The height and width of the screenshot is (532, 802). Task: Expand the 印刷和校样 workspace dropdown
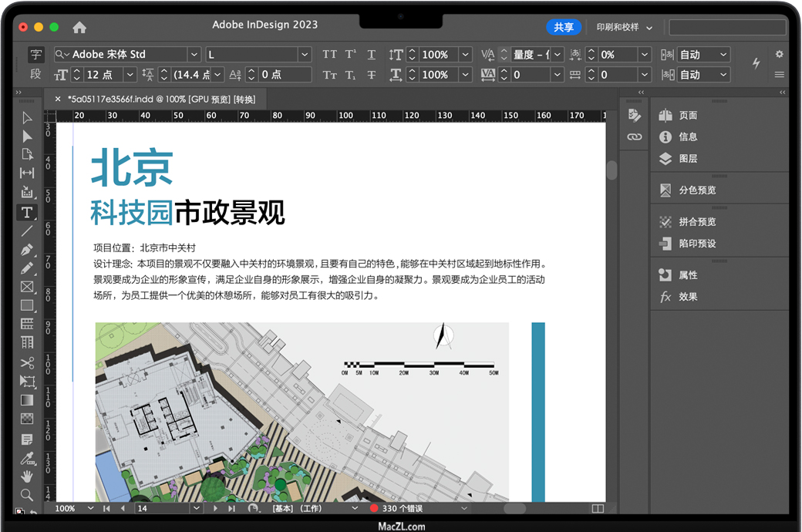624,27
